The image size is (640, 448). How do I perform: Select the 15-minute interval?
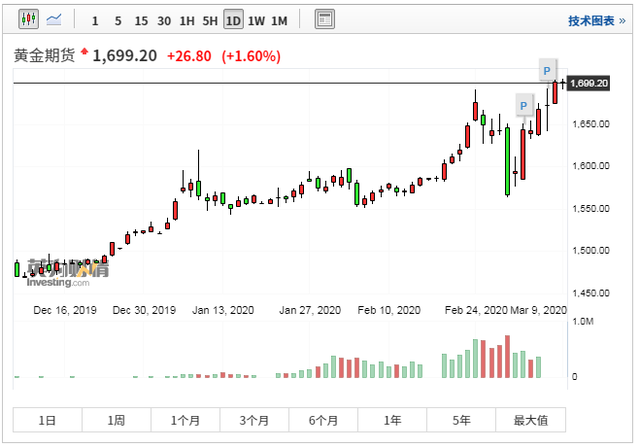141,21
